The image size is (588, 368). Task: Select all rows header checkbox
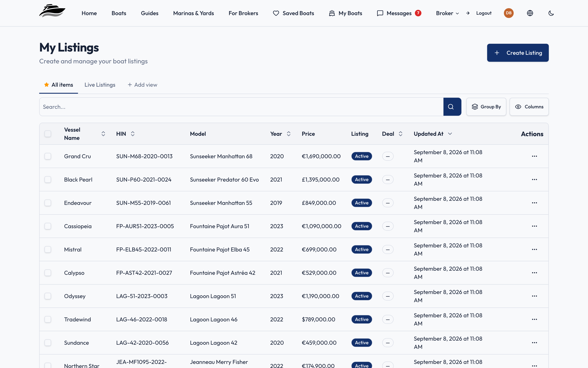pos(48,134)
